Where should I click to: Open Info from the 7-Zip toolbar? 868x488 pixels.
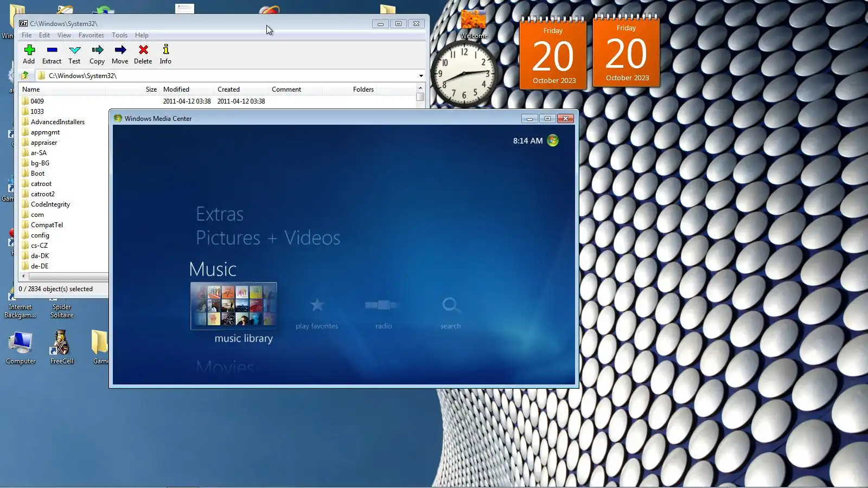(165, 54)
